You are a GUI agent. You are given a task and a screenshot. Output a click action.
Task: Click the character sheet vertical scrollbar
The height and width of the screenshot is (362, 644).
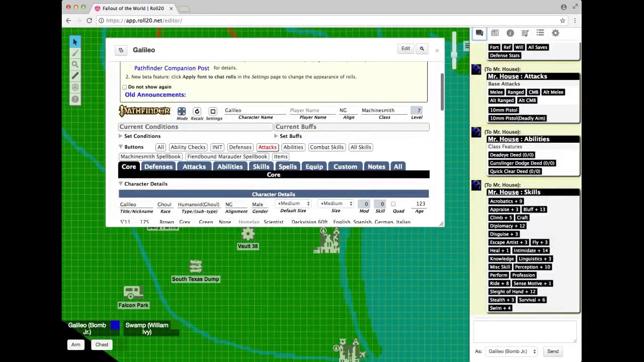click(x=442, y=93)
